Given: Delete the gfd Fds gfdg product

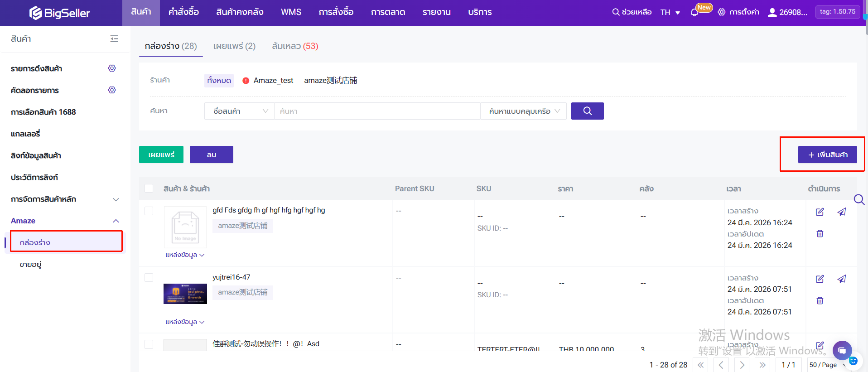Looking at the screenshot, I should 820,234.
